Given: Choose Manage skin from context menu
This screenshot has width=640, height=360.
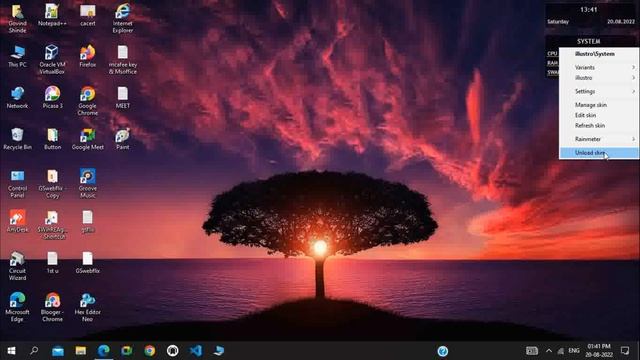Looking at the screenshot, I should click(599, 105).
